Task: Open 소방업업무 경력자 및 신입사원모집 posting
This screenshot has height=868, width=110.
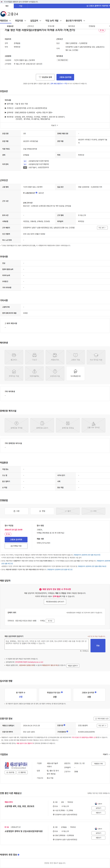Action: (x=24, y=831)
